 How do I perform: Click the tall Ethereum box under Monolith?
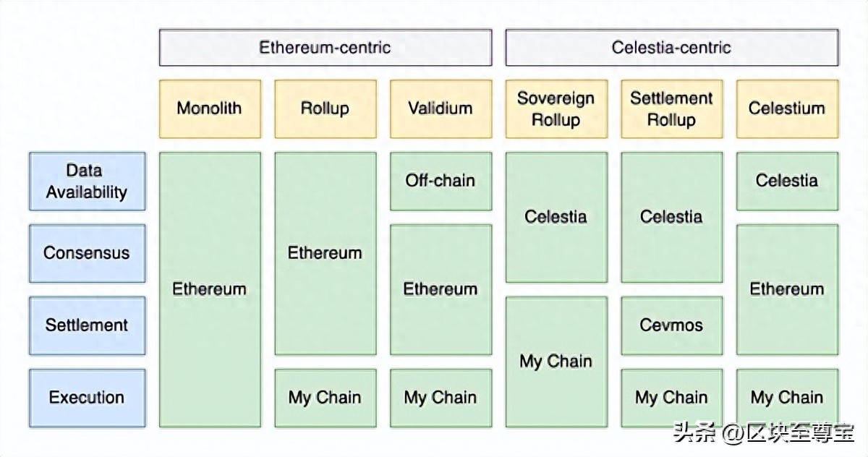pyautogui.click(x=210, y=289)
